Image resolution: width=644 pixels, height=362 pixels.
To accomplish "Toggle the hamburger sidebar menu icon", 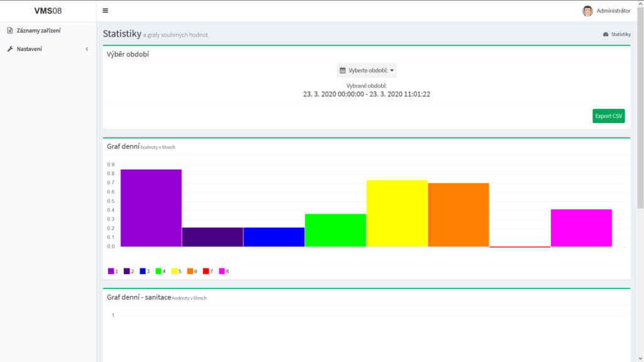I will point(105,11).
